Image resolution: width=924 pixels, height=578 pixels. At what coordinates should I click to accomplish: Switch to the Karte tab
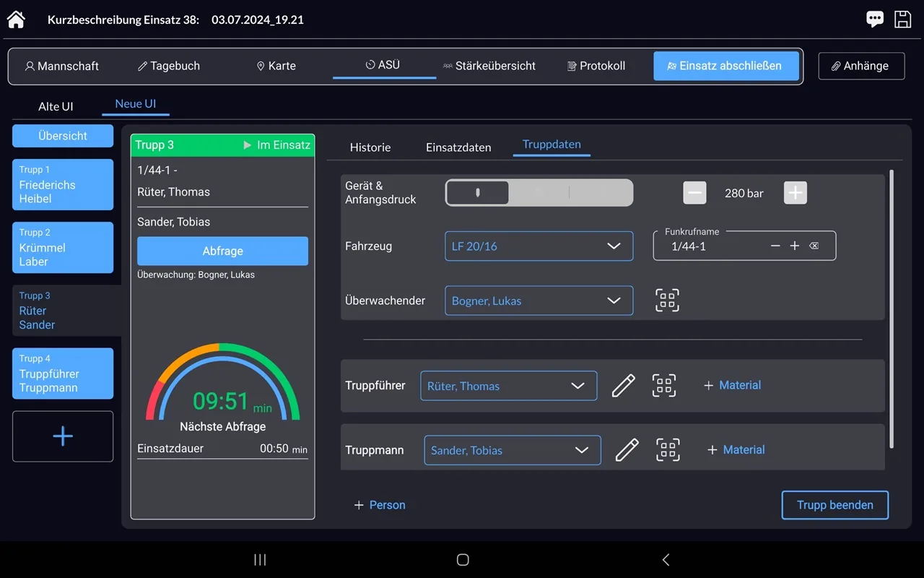(276, 66)
